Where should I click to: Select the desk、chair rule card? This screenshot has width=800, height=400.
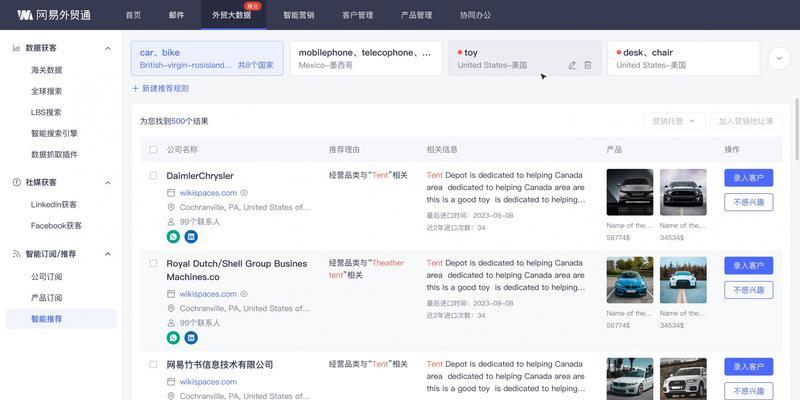coord(684,58)
